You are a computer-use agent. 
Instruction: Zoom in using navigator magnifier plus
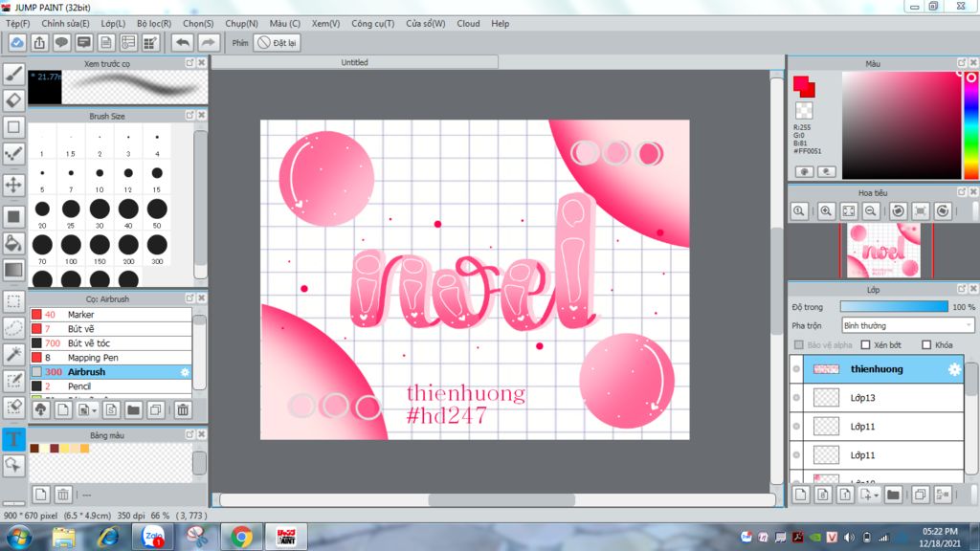(826, 211)
